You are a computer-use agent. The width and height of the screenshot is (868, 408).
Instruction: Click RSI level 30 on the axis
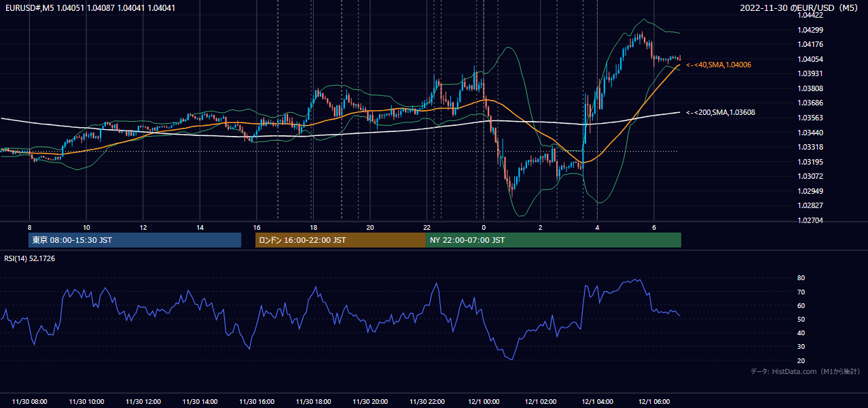coord(801,347)
